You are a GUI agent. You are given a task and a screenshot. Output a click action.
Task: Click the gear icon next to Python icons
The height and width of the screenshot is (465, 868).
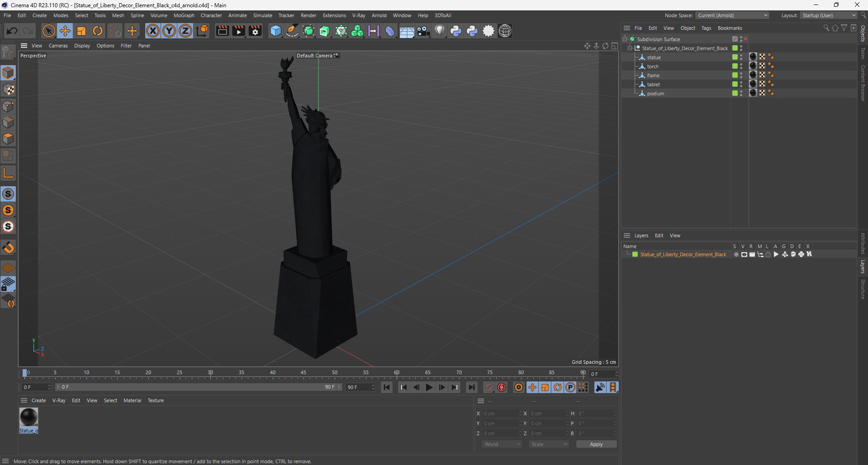[489, 31]
